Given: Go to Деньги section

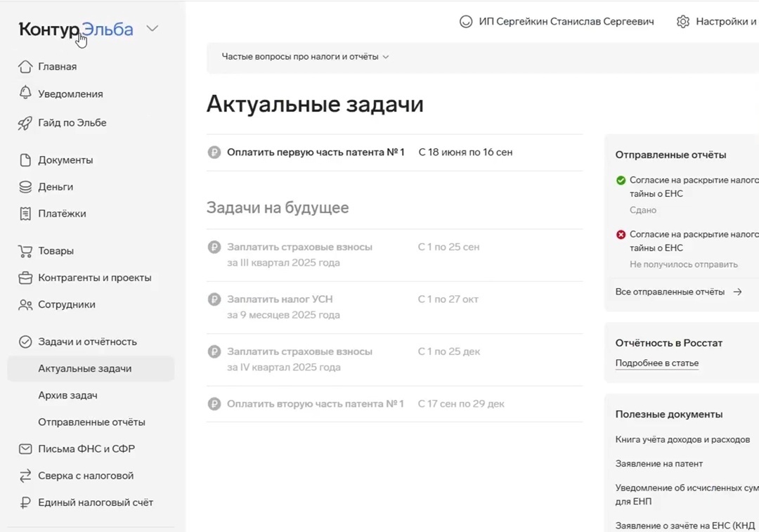Looking at the screenshot, I should [x=56, y=187].
